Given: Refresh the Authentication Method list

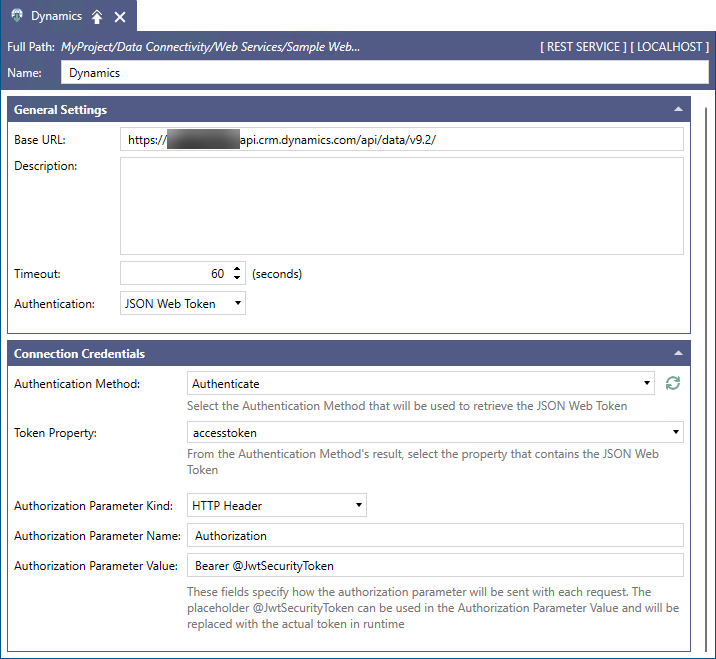Looking at the screenshot, I should (x=673, y=383).
